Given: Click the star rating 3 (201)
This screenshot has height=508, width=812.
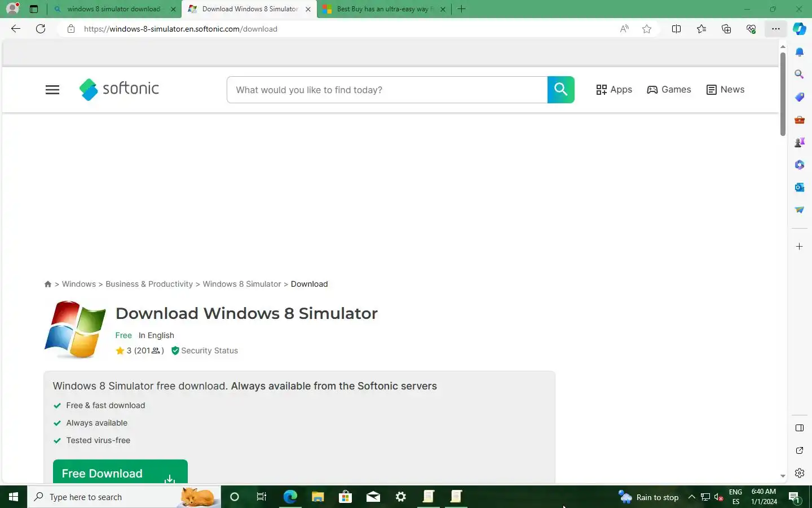Looking at the screenshot, I should [140, 351].
